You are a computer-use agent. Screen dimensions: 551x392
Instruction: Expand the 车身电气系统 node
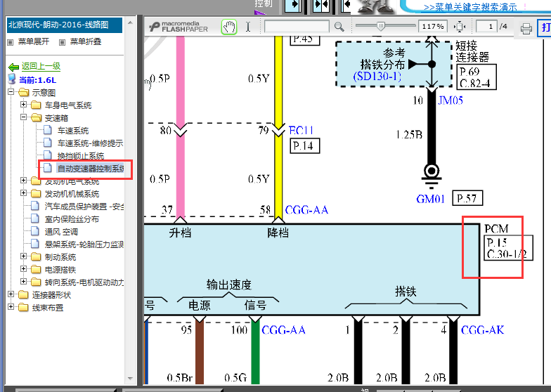[24, 105]
